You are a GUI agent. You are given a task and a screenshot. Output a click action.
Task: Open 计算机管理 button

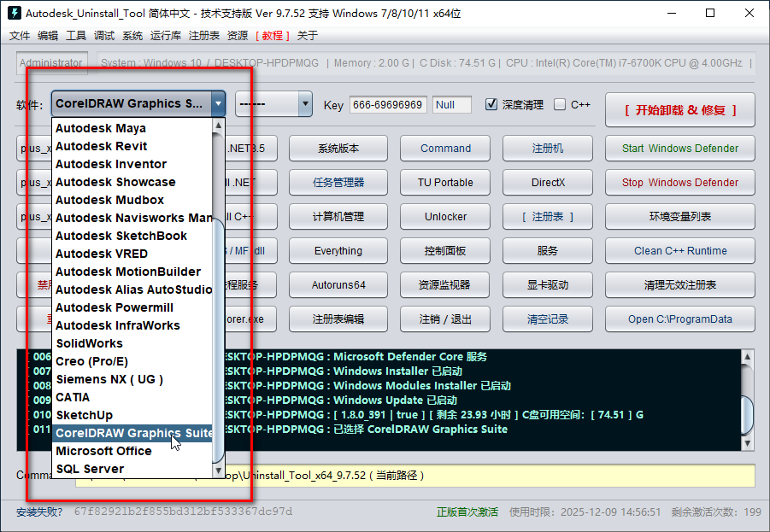tap(338, 216)
